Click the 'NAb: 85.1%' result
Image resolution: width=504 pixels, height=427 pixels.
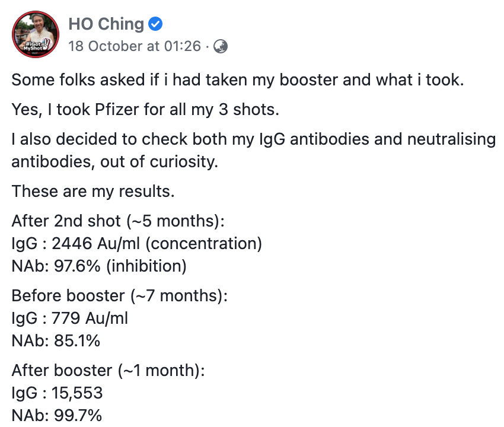pyautogui.click(x=56, y=341)
